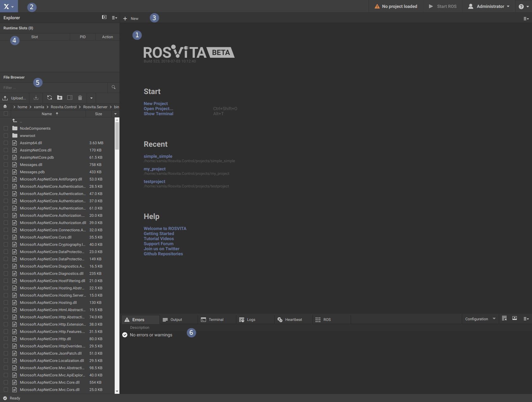Check the box for Messages.pdb
Screen dimensions: 532x402
[x=6, y=172]
